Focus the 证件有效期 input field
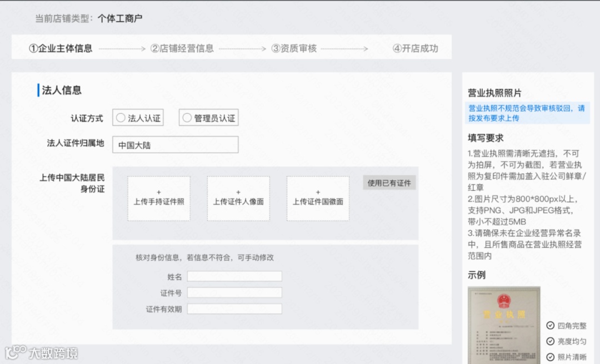 (234, 309)
